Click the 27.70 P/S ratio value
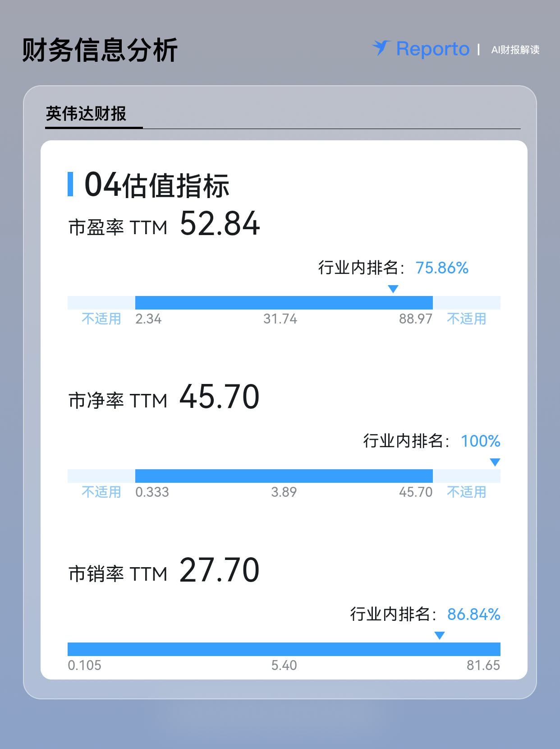560x749 pixels. tap(220, 570)
